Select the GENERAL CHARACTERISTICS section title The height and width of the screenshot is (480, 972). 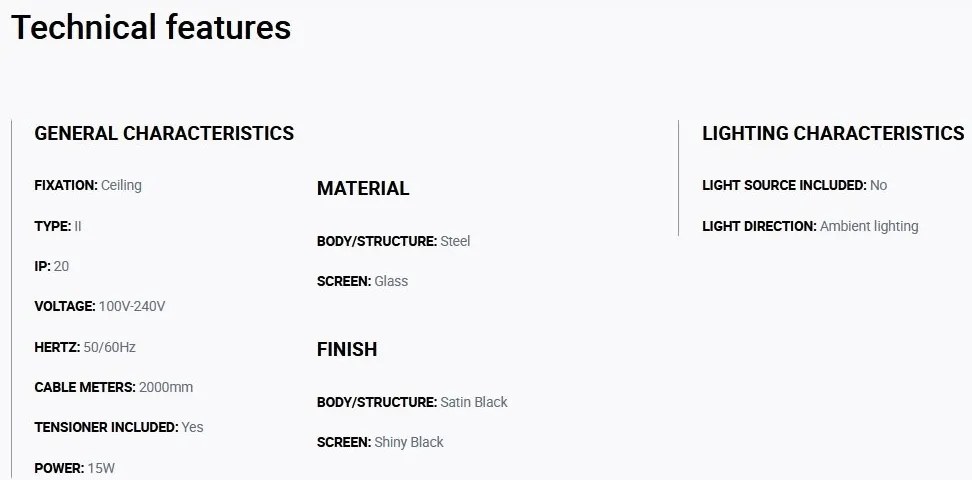(164, 133)
